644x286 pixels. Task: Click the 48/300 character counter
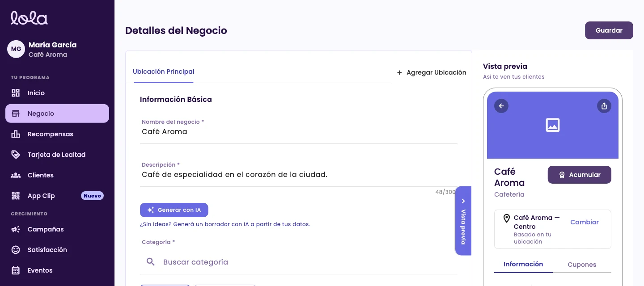(x=445, y=192)
